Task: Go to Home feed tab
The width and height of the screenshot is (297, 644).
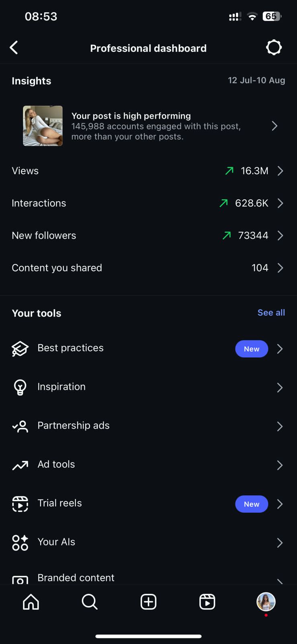Action: coord(31,602)
